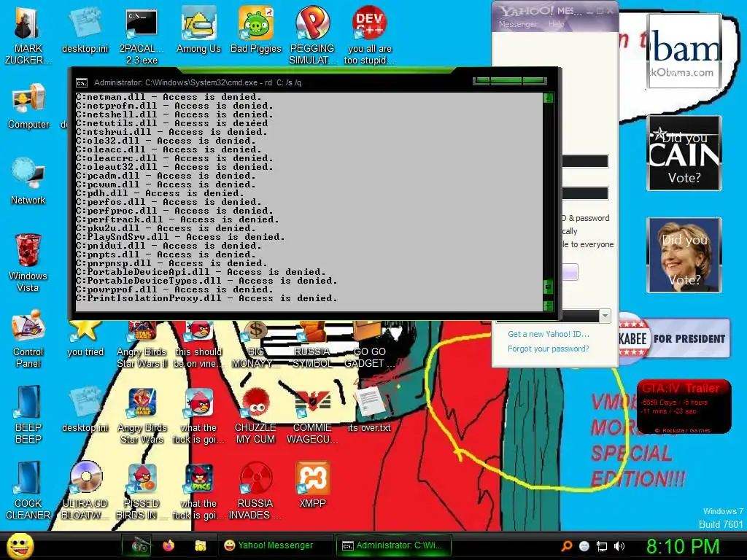
Task: Open Angry Birds Star Wars icon
Action: click(142, 416)
